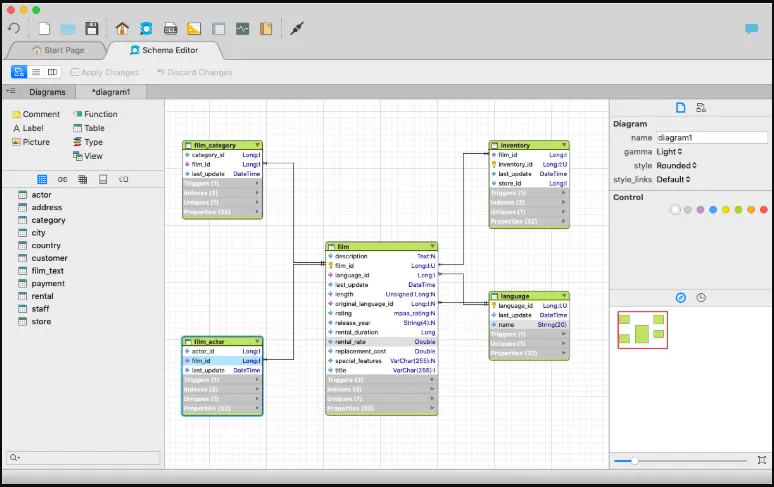
Task: Add a Function element from the palette
Action: pos(95,114)
